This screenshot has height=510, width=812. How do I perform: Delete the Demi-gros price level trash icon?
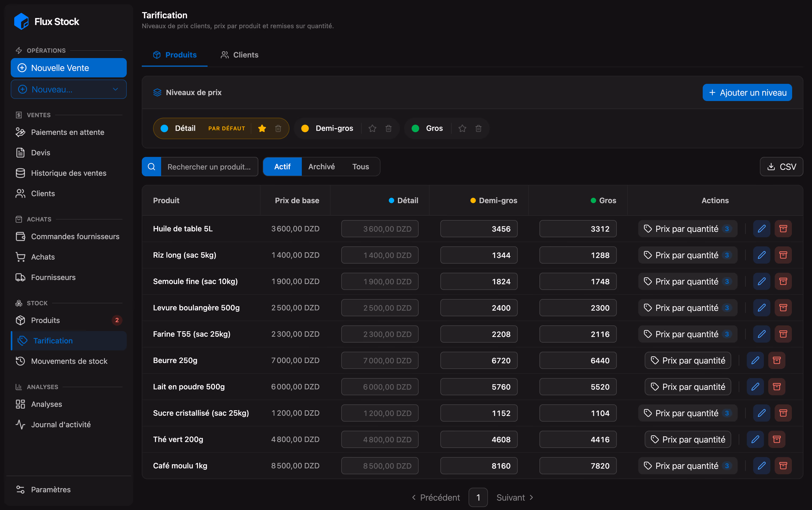coord(388,128)
